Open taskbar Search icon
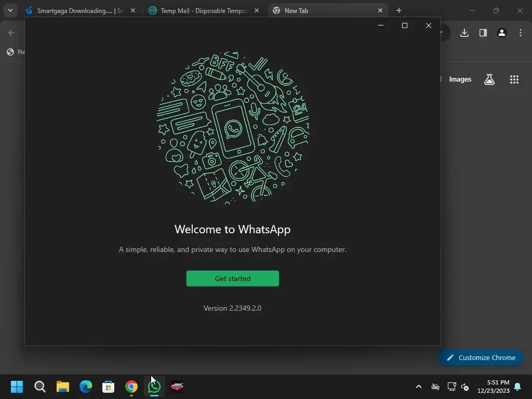 tap(39, 387)
